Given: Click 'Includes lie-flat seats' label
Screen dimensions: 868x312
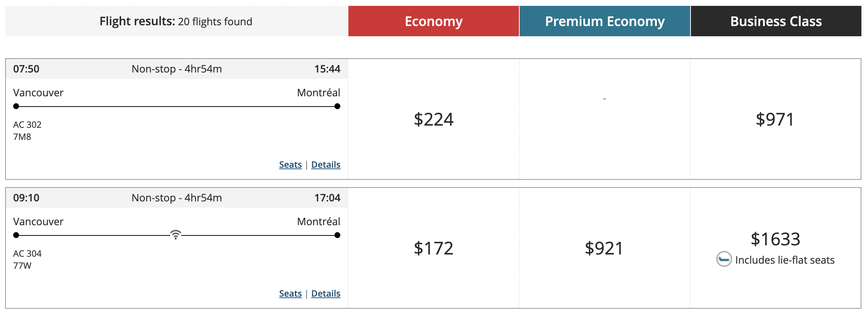Looking at the screenshot, I should coord(785,260).
